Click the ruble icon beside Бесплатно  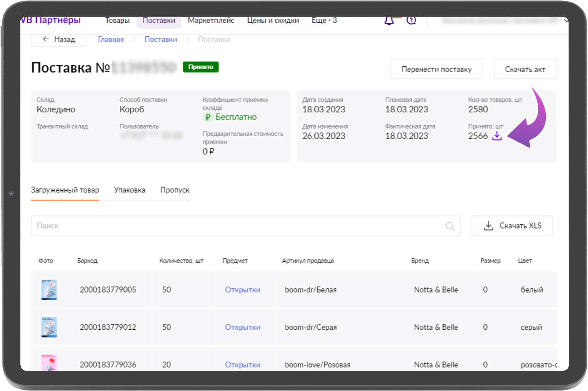[208, 117]
